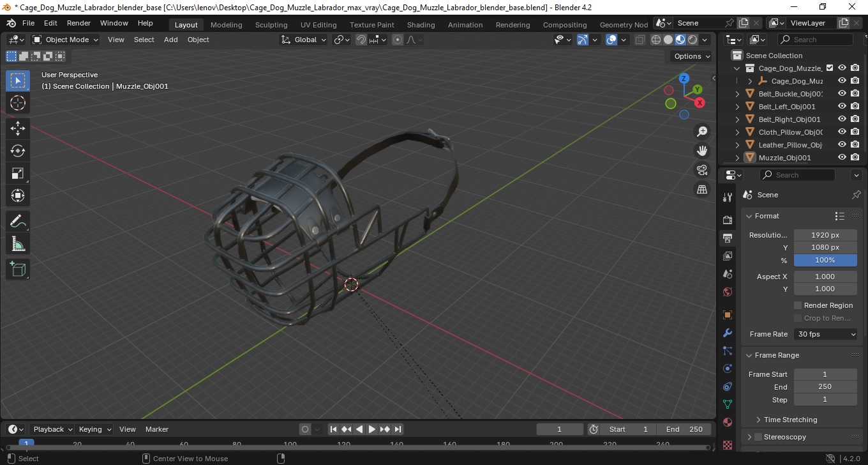Toggle the camera view icon
This screenshot has height=465, width=868.
[702, 170]
